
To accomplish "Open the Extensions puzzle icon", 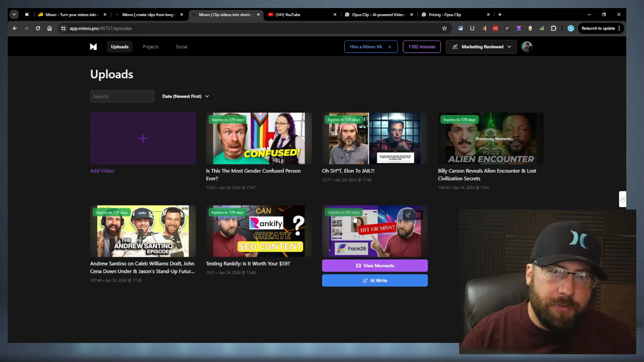I will click(x=553, y=28).
